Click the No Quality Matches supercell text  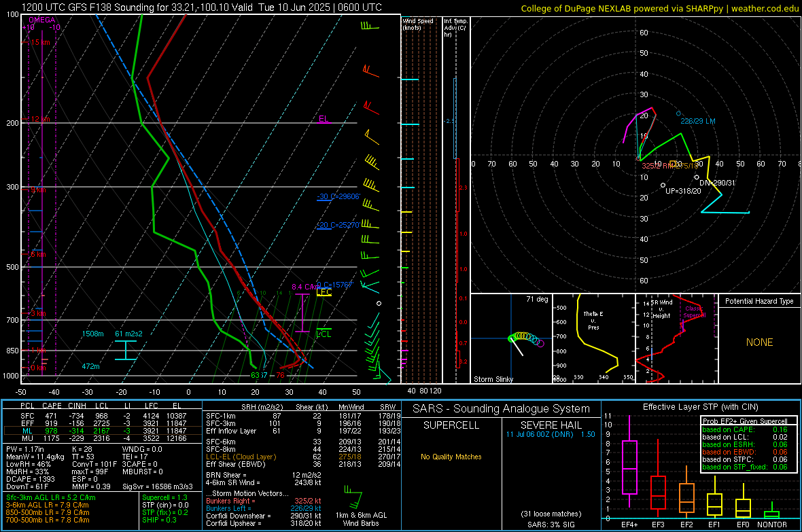[451, 457]
